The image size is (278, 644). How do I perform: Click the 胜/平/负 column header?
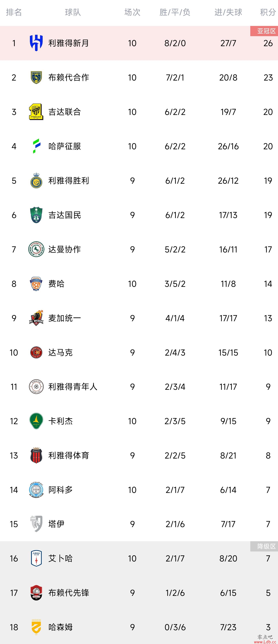coord(175,12)
